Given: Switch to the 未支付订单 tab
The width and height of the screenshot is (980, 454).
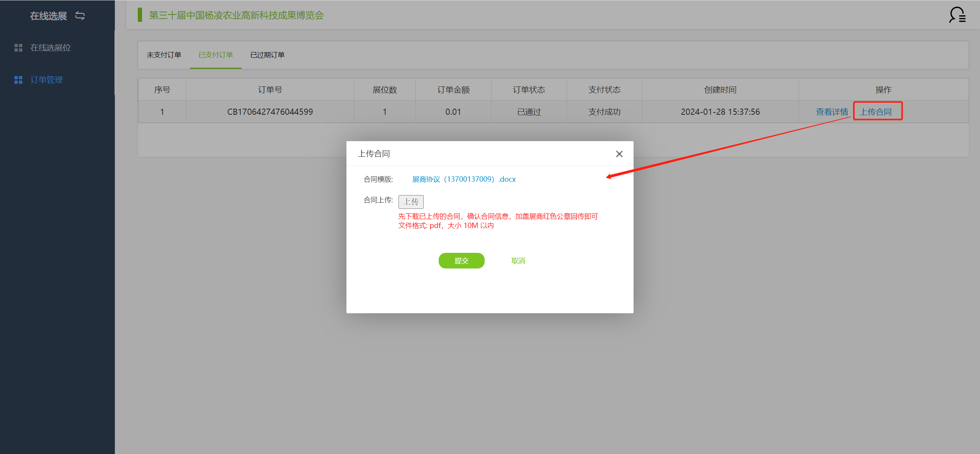Looking at the screenshot, I should click(x=164, y=55).
